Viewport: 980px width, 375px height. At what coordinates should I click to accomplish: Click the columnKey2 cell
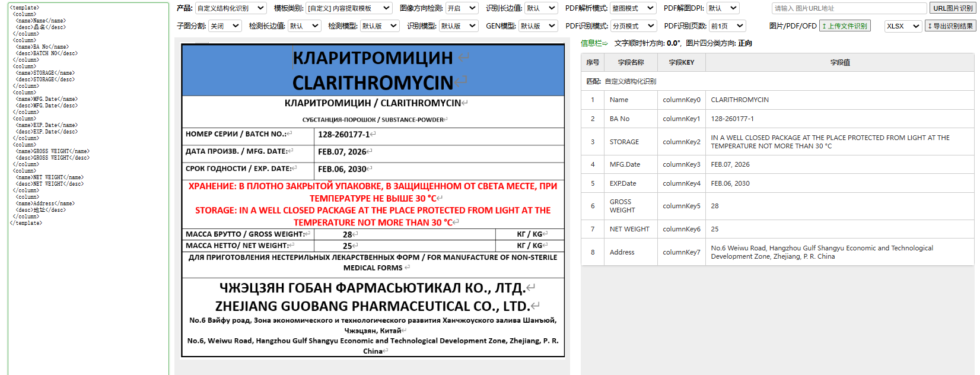[x=681, y=142]
